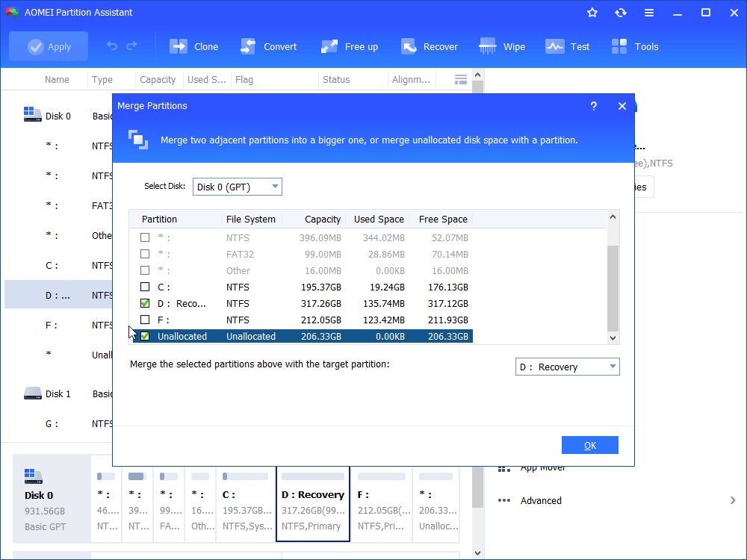Open the Clone tool

[194, 46]
